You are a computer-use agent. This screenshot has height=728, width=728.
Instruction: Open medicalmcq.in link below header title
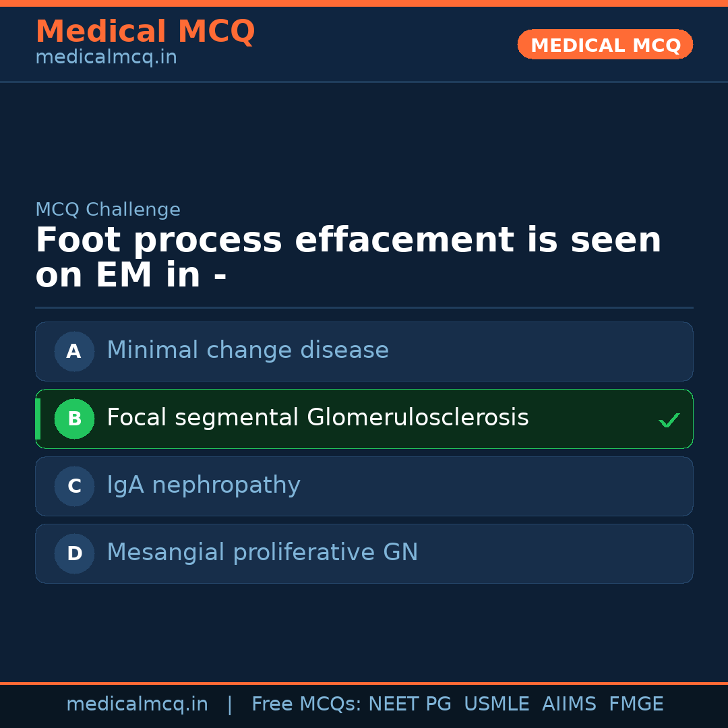(x=106, y=58)
